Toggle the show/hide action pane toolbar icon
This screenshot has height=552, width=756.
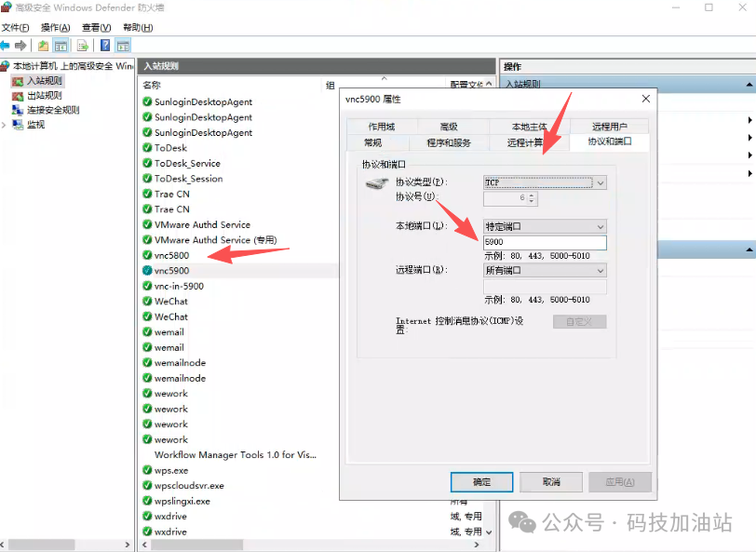pyautogui.click(x=123, y=46)
